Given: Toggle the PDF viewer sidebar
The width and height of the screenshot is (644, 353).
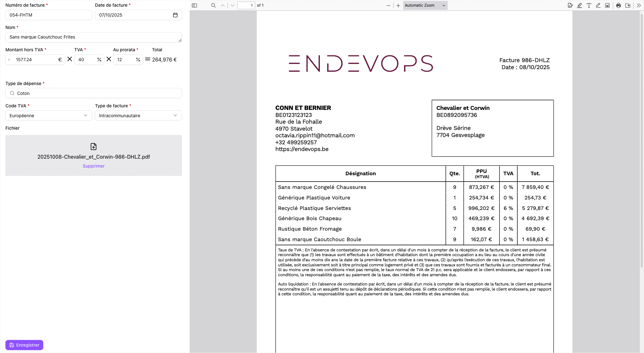Looking at the screenshot, I should pos(194,5).
